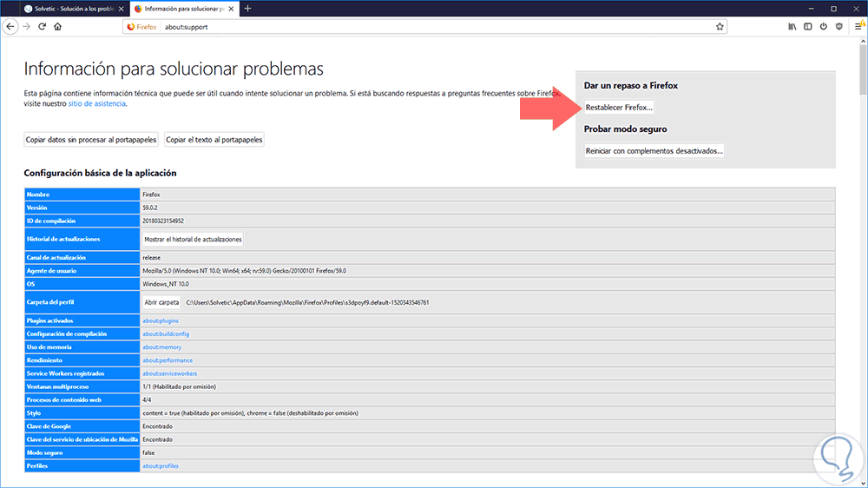Click the release channel value
868x488 pixels.
coord(151,258)
